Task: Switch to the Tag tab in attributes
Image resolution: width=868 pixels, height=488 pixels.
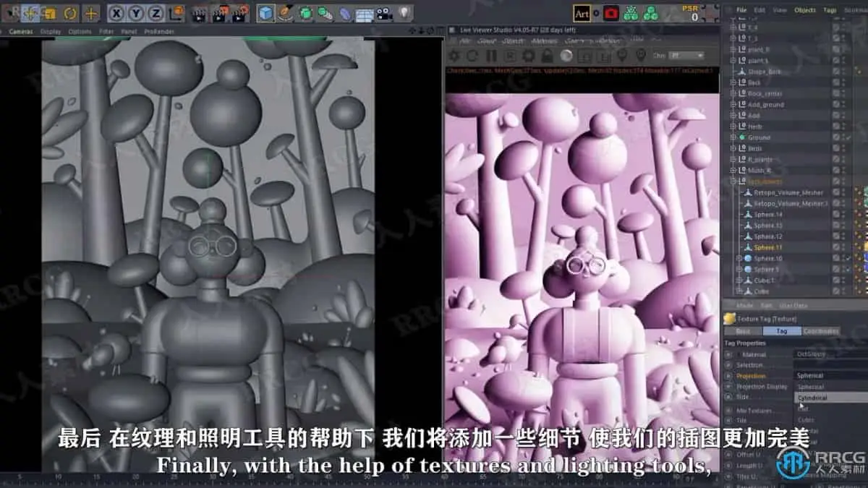Action: (782, 331)
